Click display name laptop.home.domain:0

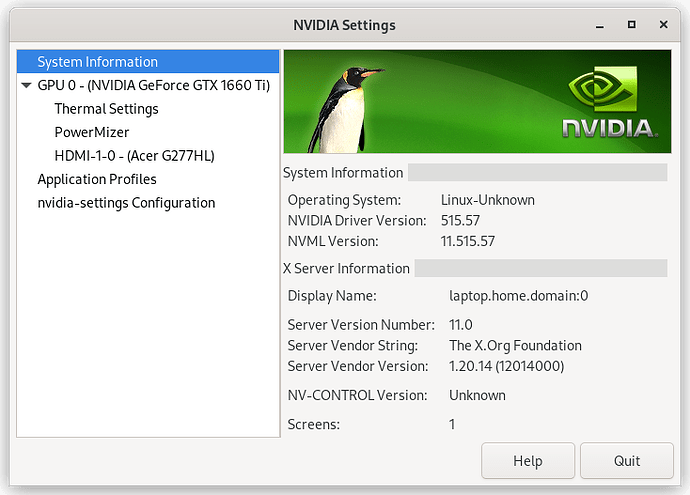point(518,296)
